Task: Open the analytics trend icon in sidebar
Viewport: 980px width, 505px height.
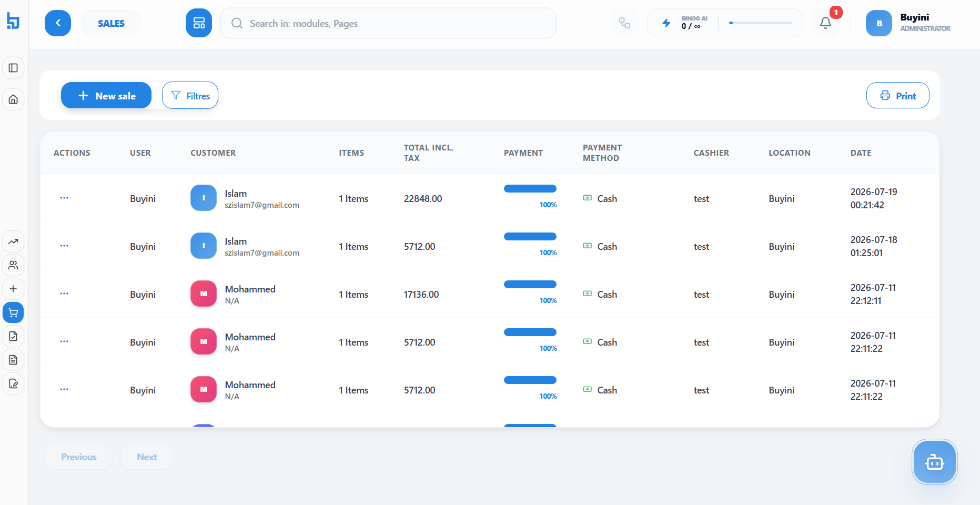Action: [13, 241]
